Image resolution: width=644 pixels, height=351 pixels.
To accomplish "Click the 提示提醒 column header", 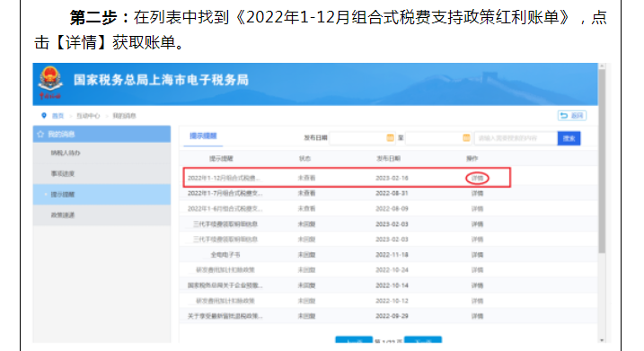I will click(221, 159).
